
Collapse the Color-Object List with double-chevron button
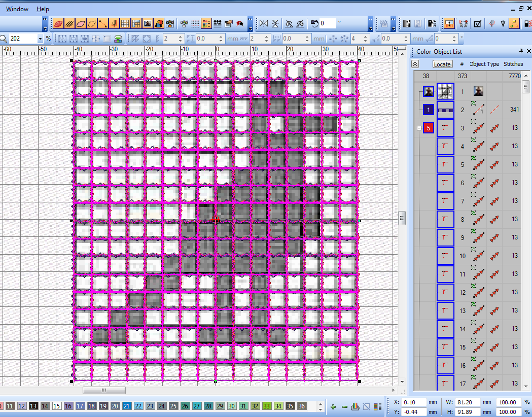pos(415,64)
